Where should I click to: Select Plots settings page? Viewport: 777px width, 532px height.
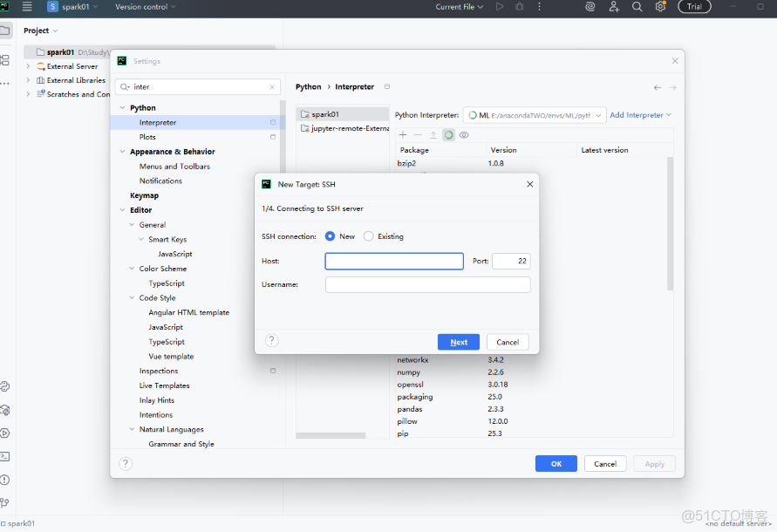[147, 137]
